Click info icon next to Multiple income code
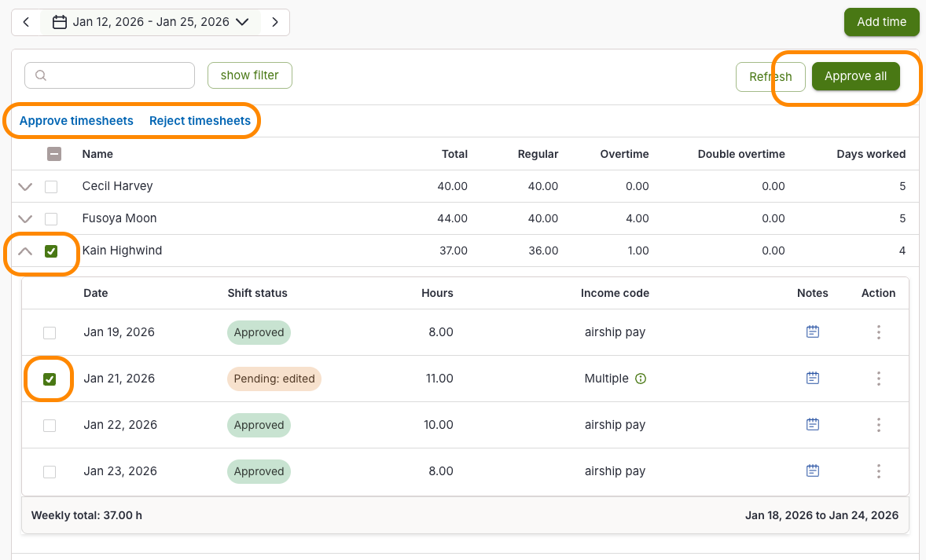926x560 pixels. click(641, 379)
